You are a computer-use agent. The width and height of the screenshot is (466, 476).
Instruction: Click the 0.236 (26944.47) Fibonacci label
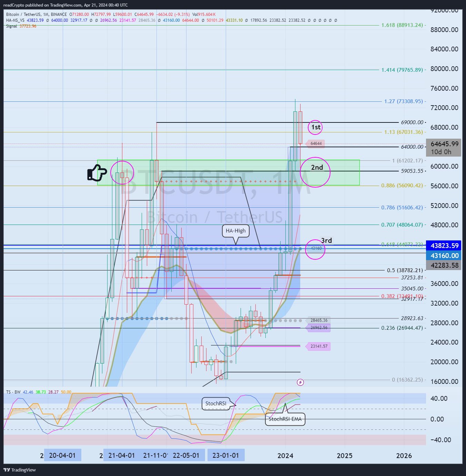coord(402,328)
